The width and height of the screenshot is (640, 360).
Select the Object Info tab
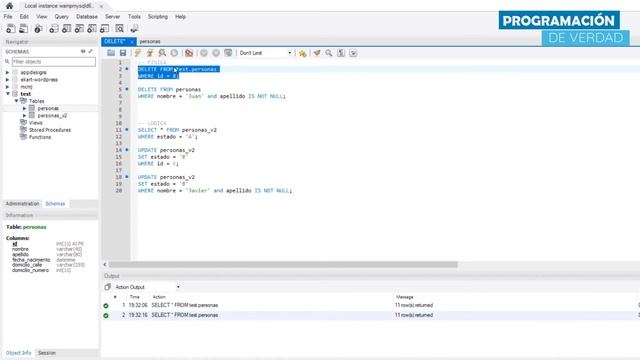pyautogui.click(x=18, y=353)
